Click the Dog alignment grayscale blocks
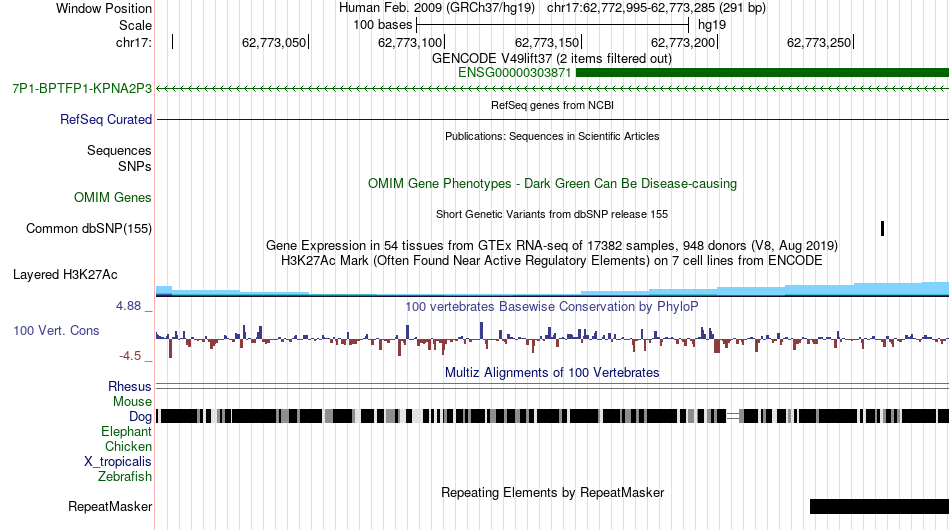 coord(553,416)
